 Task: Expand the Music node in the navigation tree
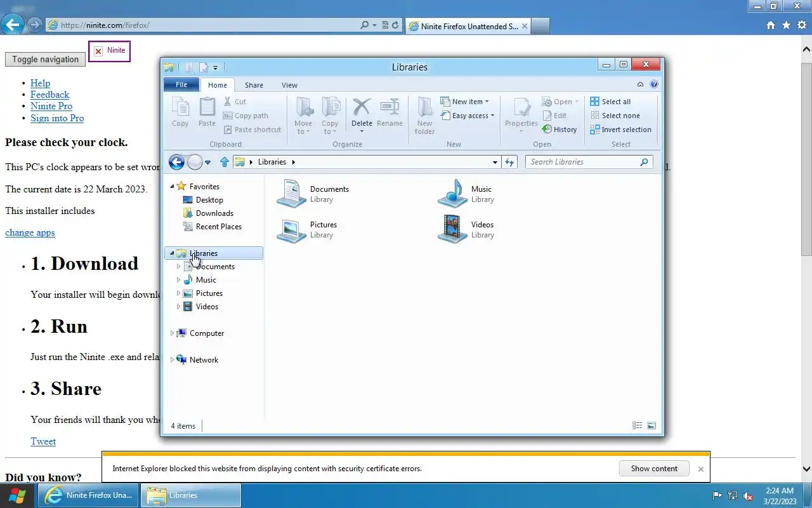178,280
